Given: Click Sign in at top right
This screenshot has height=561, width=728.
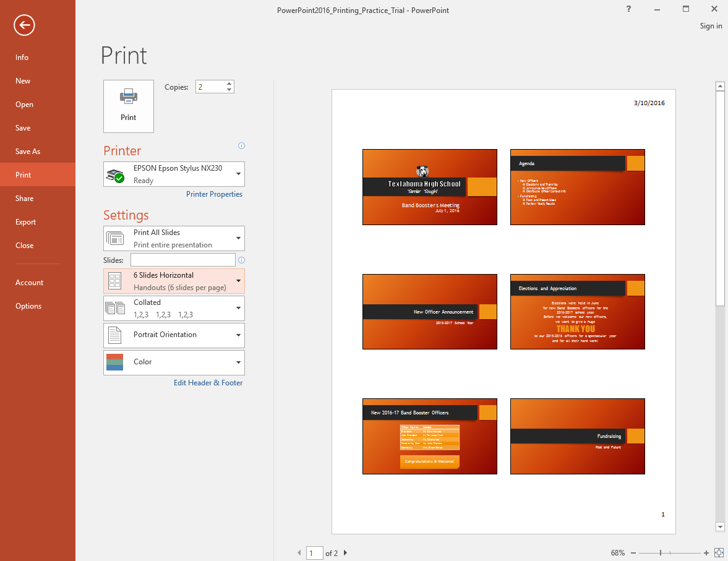Looking at the screenshot, I should (x=711, y=25).
